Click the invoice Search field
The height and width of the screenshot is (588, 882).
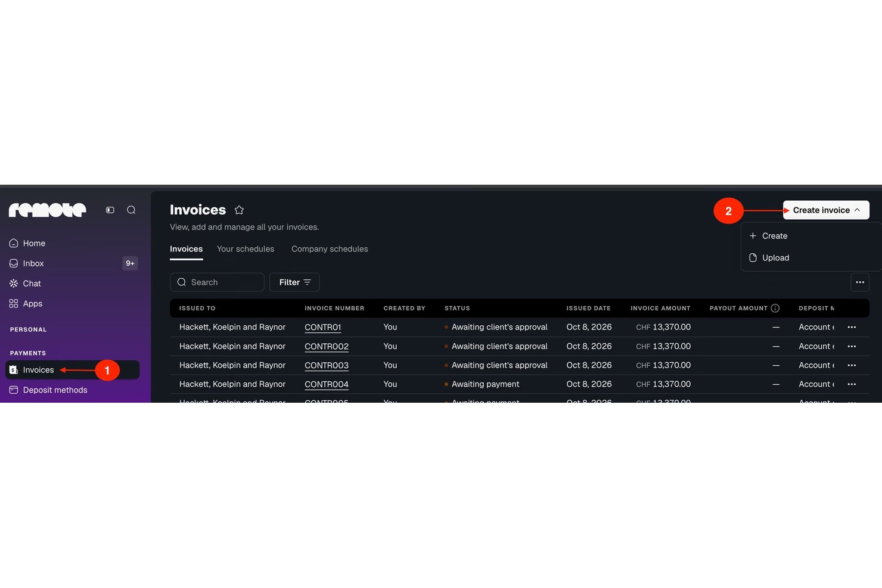point(217,282)
